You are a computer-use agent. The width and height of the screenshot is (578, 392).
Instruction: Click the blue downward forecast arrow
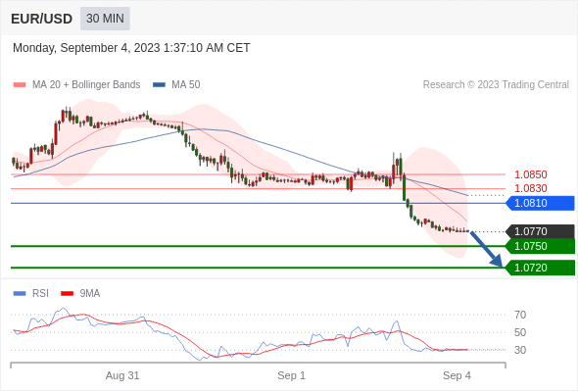click(487, 249)
